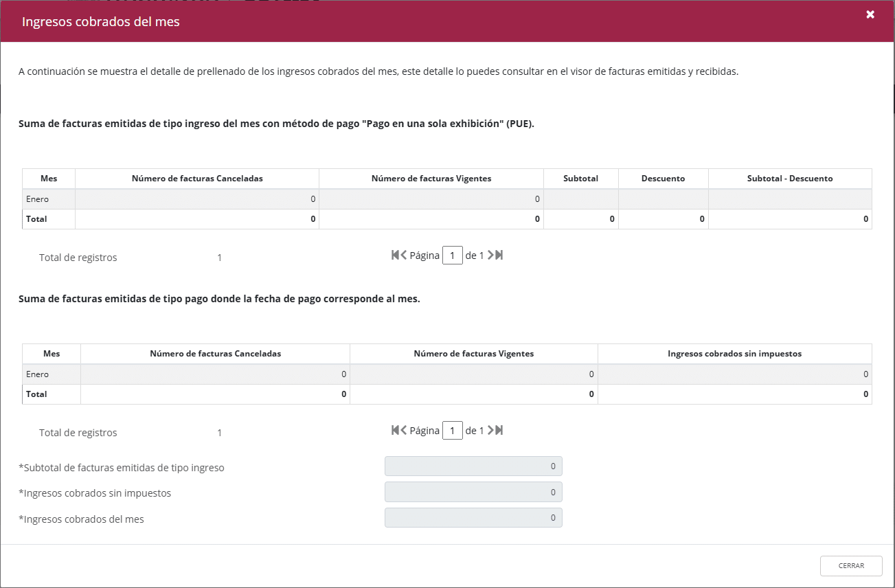895x588 pixels.
Task: Go to first page in tipo pago pager
Action: point(396,430)
